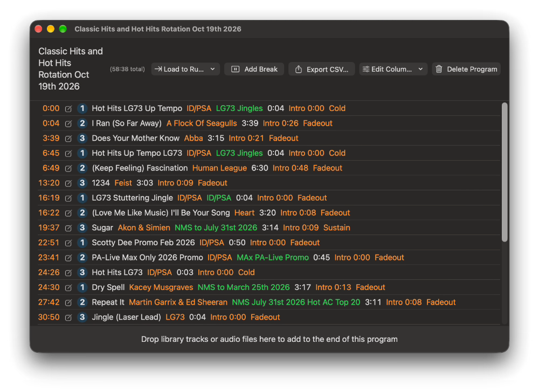
Task: Select the 6:30 duration on Fascination row
Action: pos(260,168)
